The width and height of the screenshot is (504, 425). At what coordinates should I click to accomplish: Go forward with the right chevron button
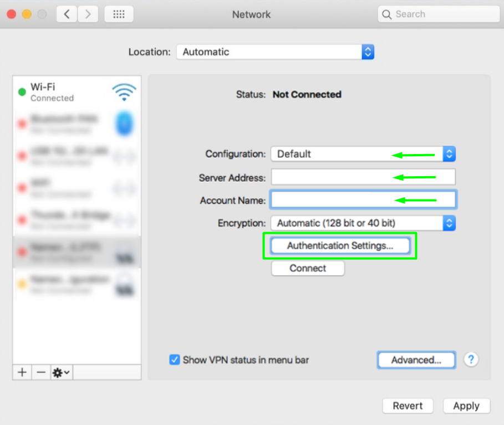click(88, 14)
